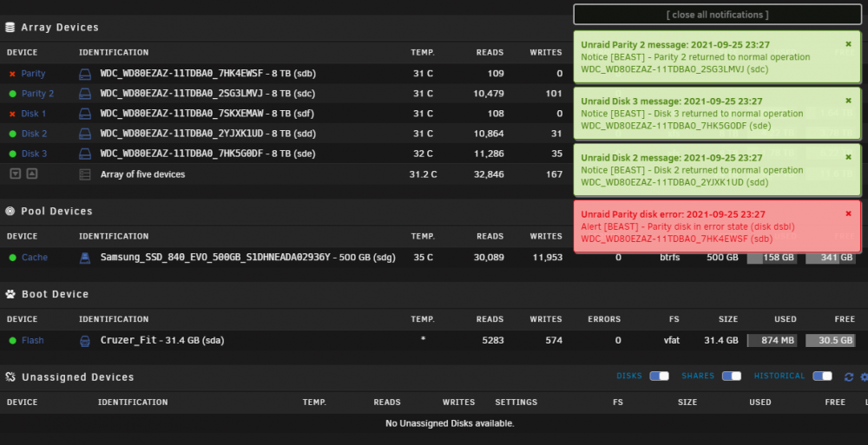Click total array reads value 32,846
The image size is (868, 445).
[x=489, y=174]
